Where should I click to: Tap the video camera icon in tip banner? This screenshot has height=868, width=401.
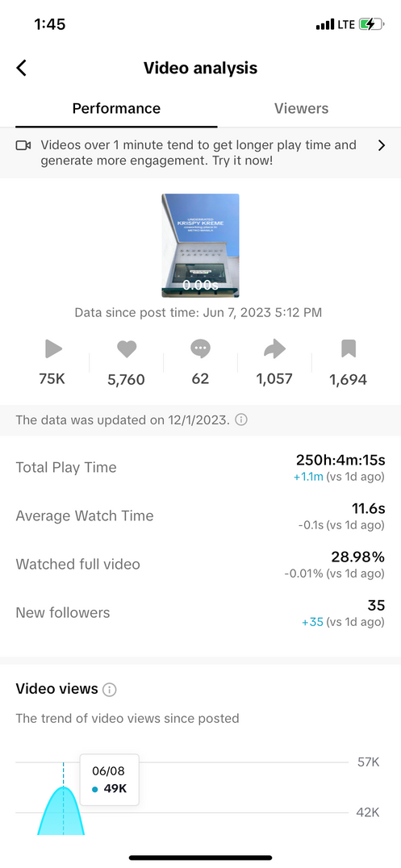(x=23, y=145)
